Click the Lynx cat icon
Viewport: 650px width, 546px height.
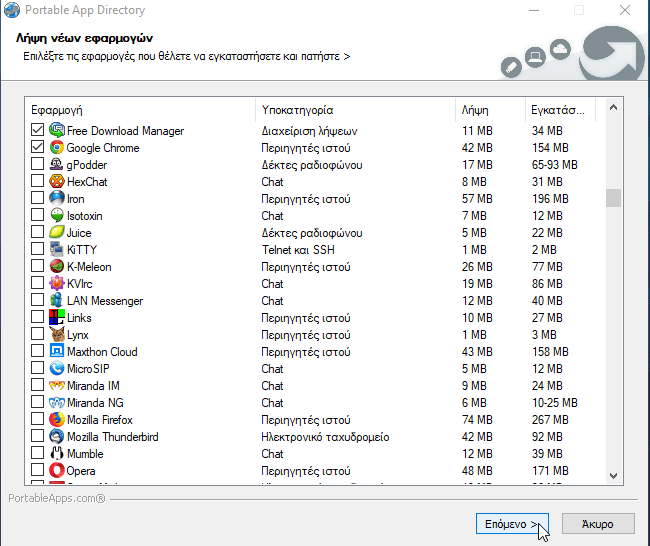(x=57, y=335)
